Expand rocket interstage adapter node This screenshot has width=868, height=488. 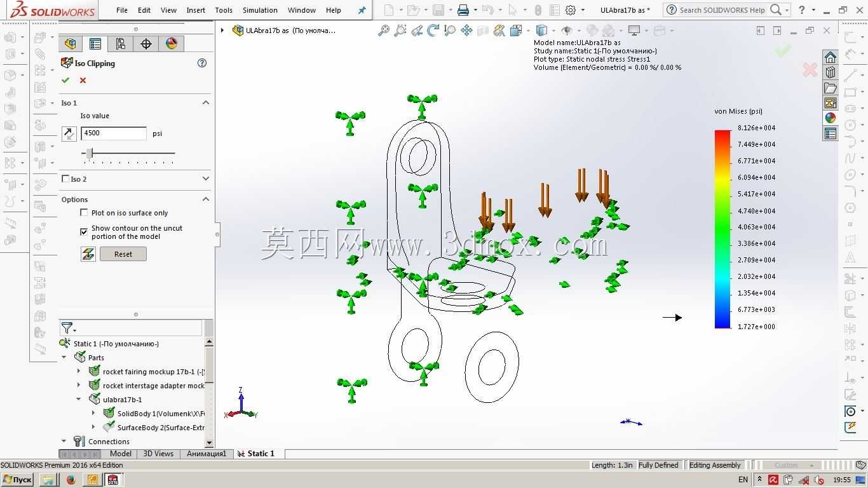pyautogui.click(x=79, y=385)
